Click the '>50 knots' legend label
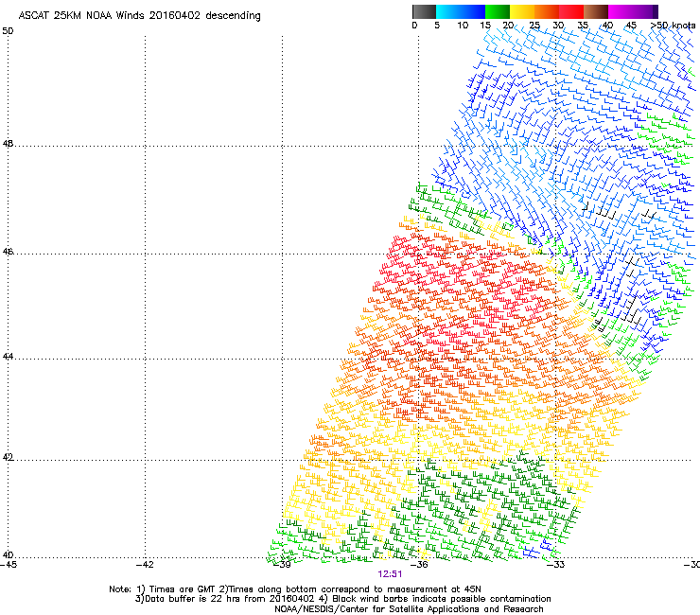The width and height of the screenshot is (700, 615). pyautogui.click(x=673, y=26)
